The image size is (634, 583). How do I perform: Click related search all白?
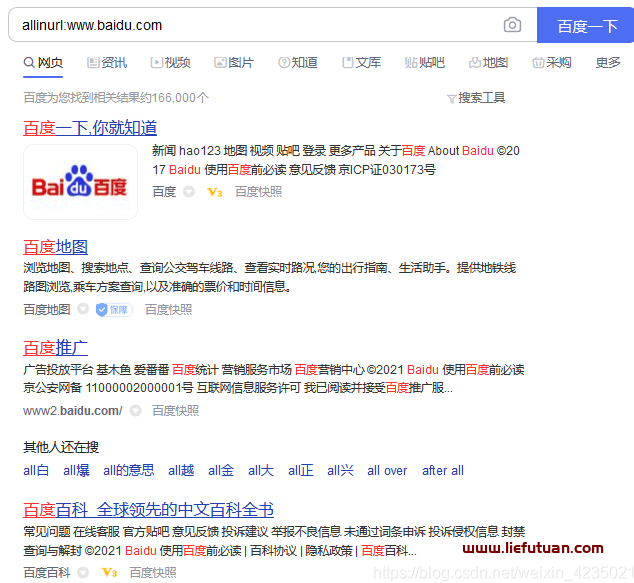[x=36, y=471]
